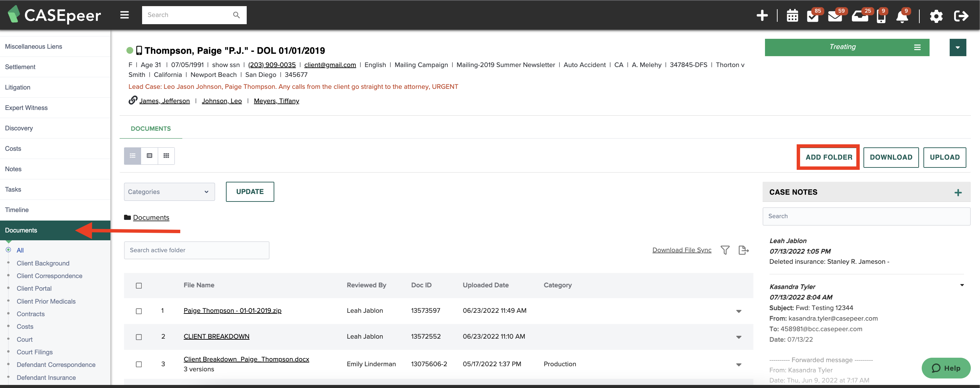Select the filter icon above file list

pos(725,249)
